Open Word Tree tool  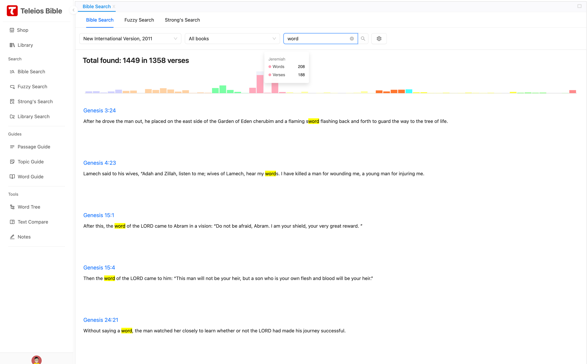(29, 207)
